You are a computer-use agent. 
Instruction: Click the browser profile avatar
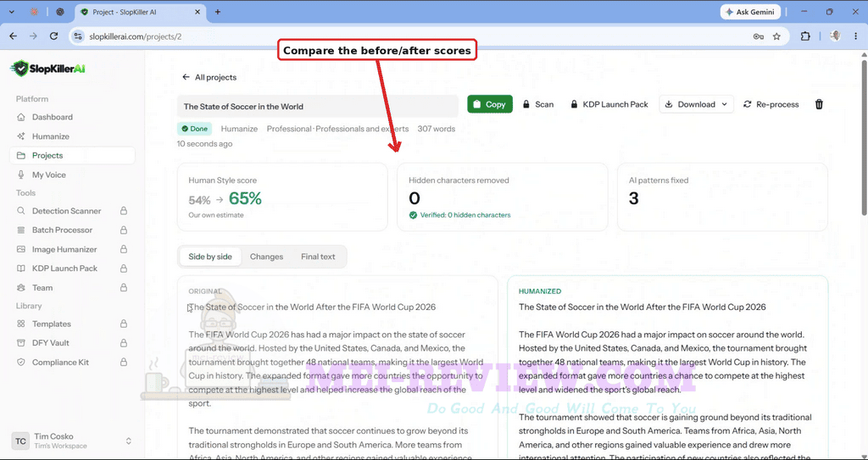(835, 36)
